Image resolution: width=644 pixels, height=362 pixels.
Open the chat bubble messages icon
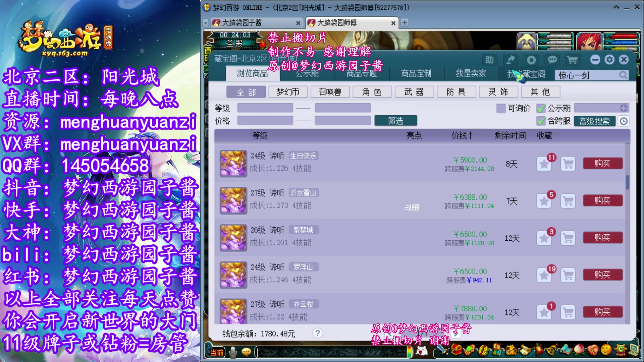tap(552, 60)
